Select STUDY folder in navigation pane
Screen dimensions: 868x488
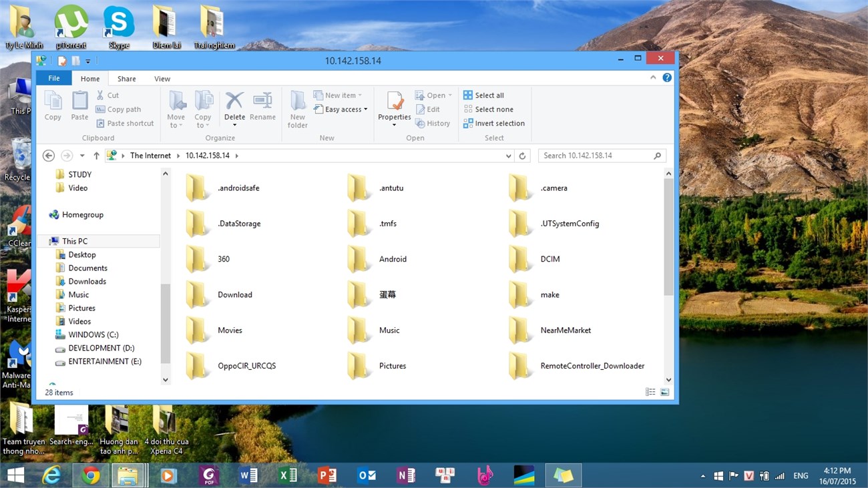73,174
